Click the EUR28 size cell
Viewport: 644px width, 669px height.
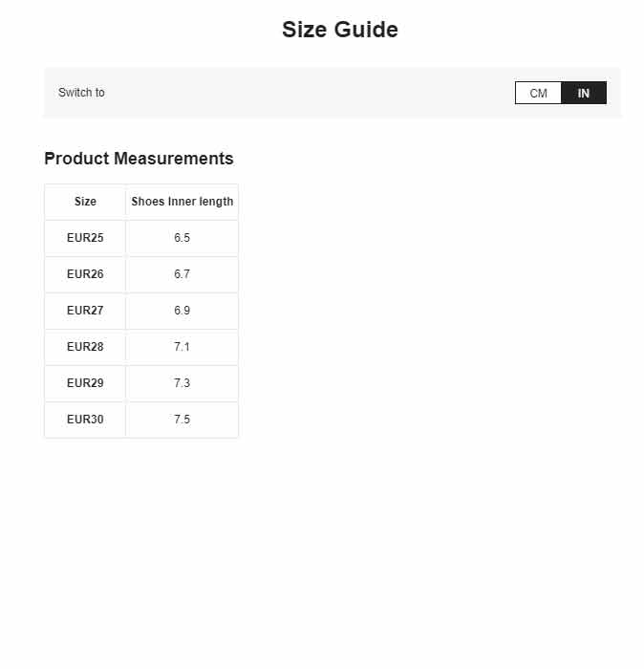click(x=85, y=346)
